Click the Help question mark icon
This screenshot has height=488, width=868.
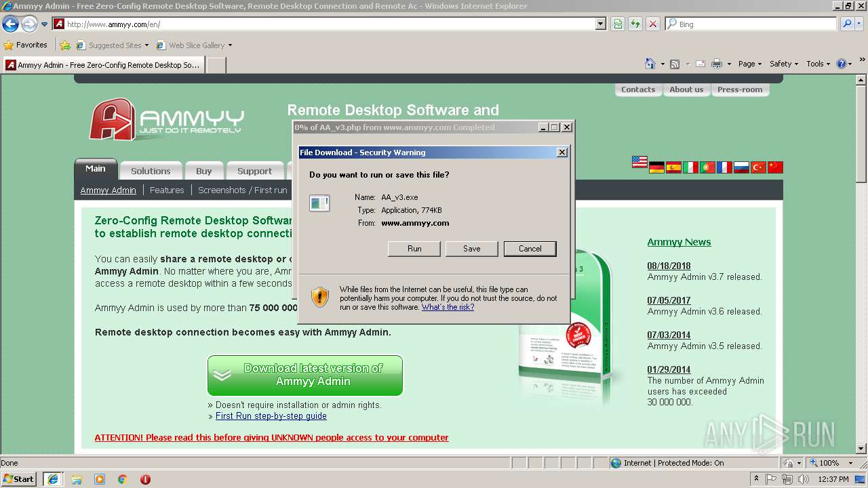click(x=842, y=64)
